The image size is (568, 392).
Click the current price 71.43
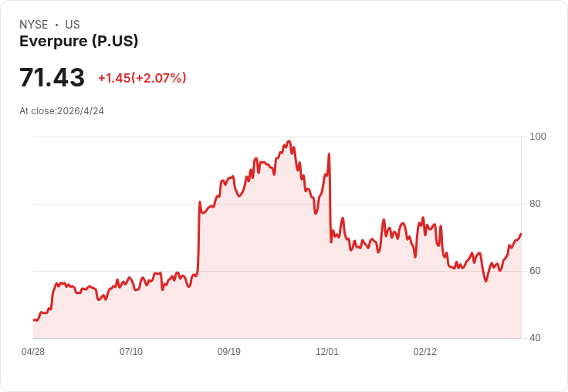(52, 78)
